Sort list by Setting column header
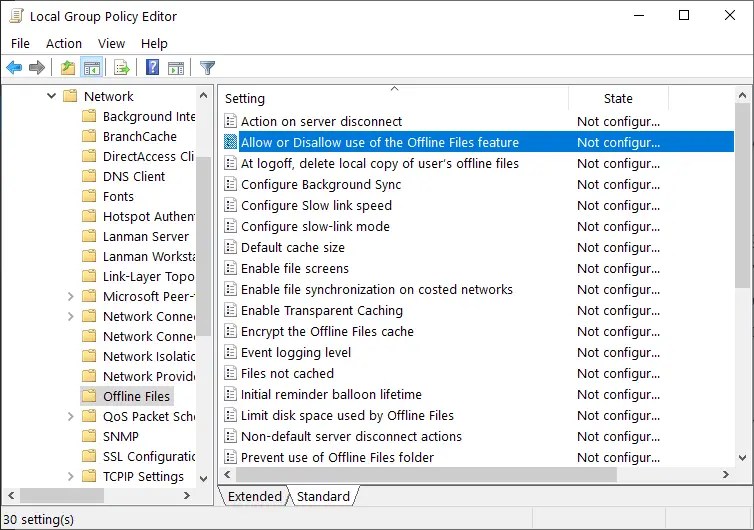This screenshot has width=754, height=530. [x=394, y=98]
